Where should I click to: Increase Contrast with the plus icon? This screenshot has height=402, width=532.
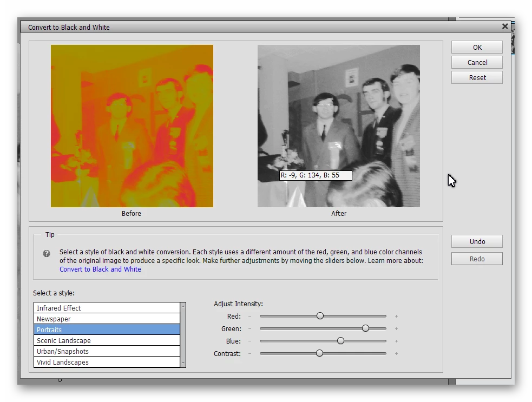[396, 353]
